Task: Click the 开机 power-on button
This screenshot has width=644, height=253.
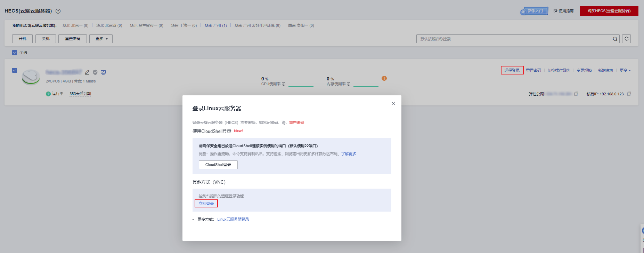Action: coord(22,39)
